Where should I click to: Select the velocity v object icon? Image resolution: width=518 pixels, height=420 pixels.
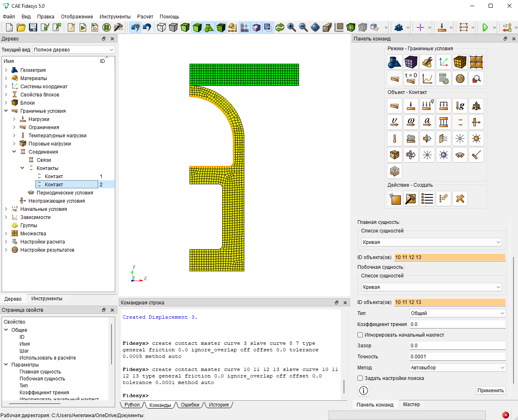click(x=395, y=122)
